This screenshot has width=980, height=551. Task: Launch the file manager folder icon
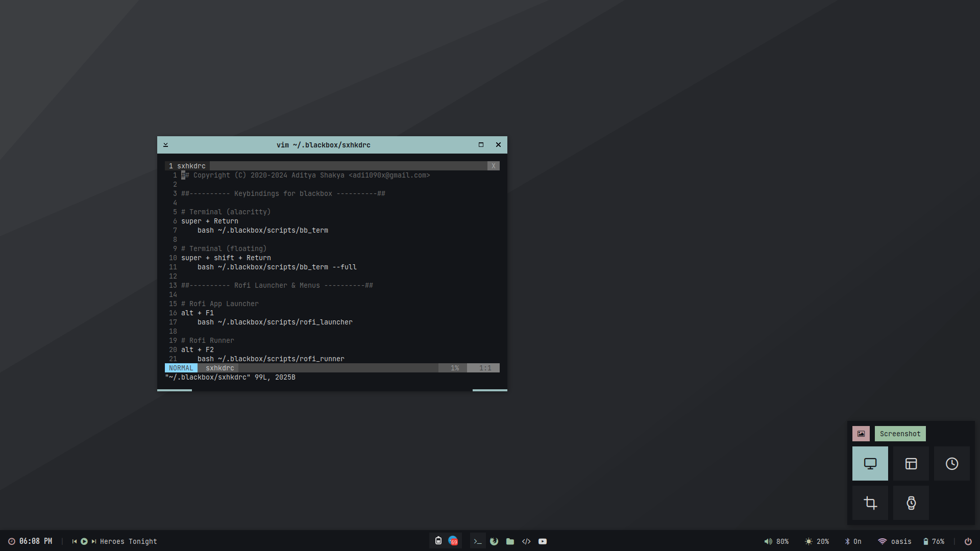pyautogui.click(x=510, y=541)
